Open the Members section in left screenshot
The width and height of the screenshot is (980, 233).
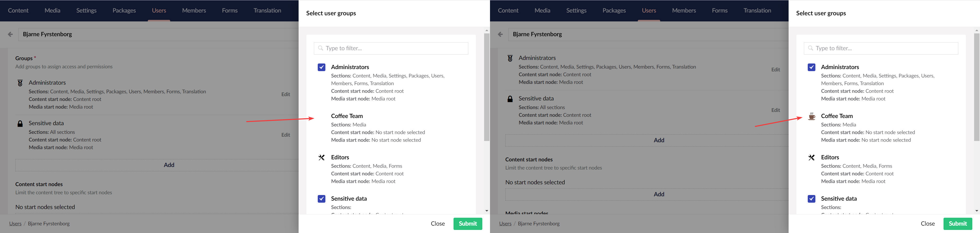pos(194,11)
